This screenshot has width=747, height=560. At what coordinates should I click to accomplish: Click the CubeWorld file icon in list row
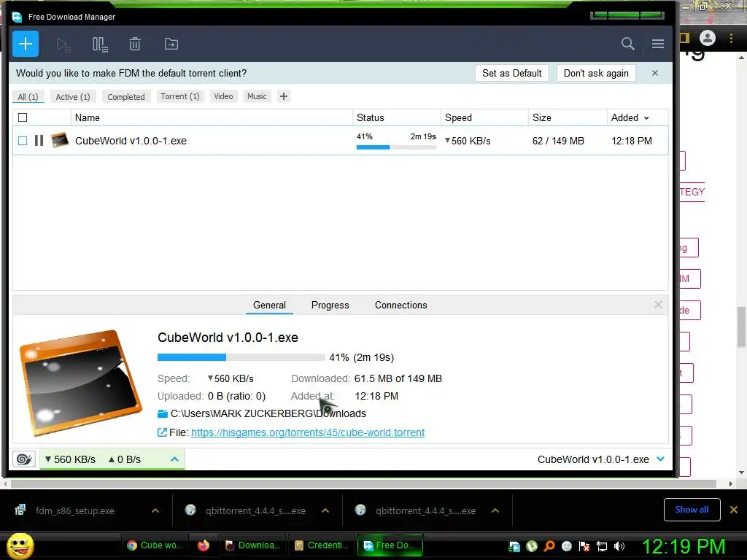pos(60,140)
